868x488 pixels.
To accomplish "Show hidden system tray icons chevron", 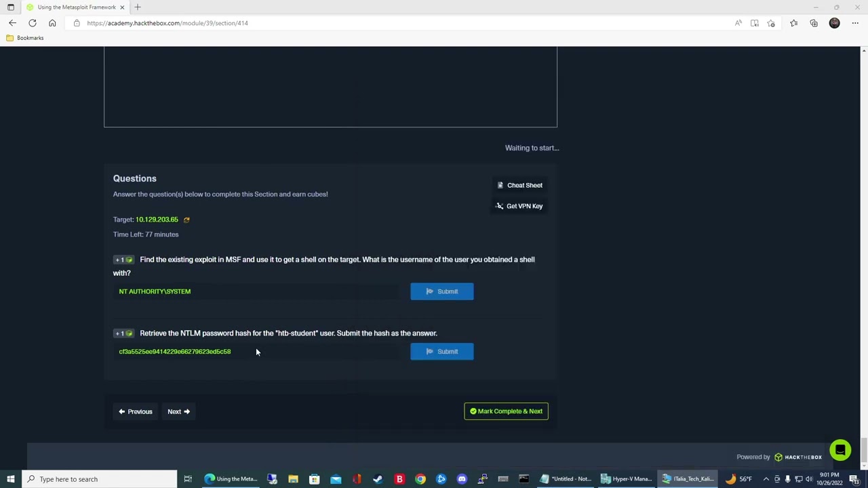I will tap(766, 479).
